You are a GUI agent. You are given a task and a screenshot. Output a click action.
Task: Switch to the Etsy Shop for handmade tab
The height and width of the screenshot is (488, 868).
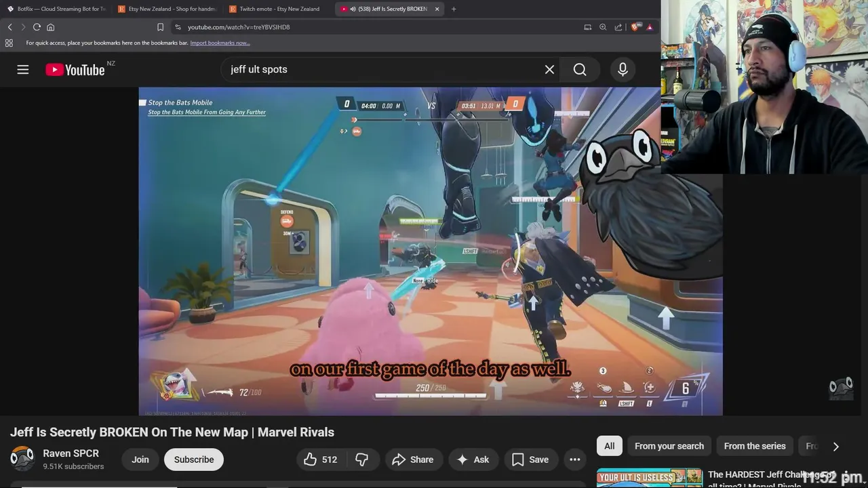click(x=167, y=9)
